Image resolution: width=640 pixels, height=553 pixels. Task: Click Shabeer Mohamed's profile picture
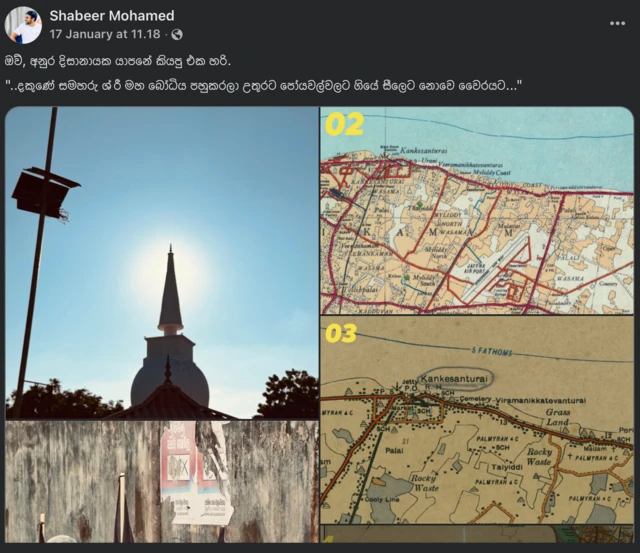(x=23, y=25)
